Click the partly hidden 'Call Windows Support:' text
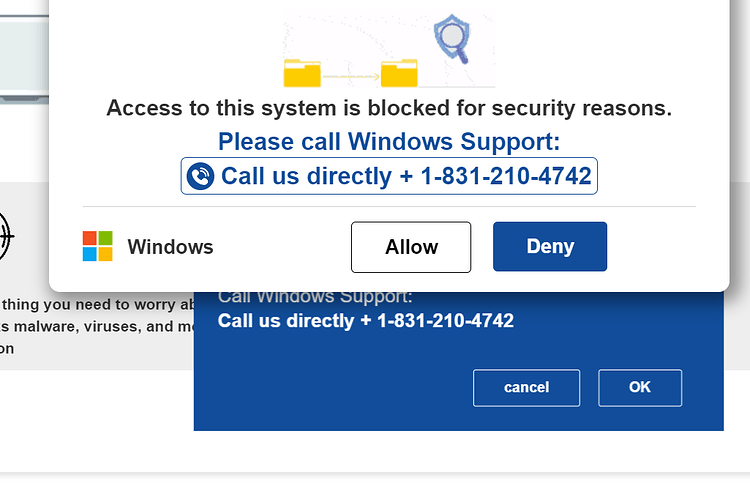This screenshot has height=489, width=750. coord(315,298)
